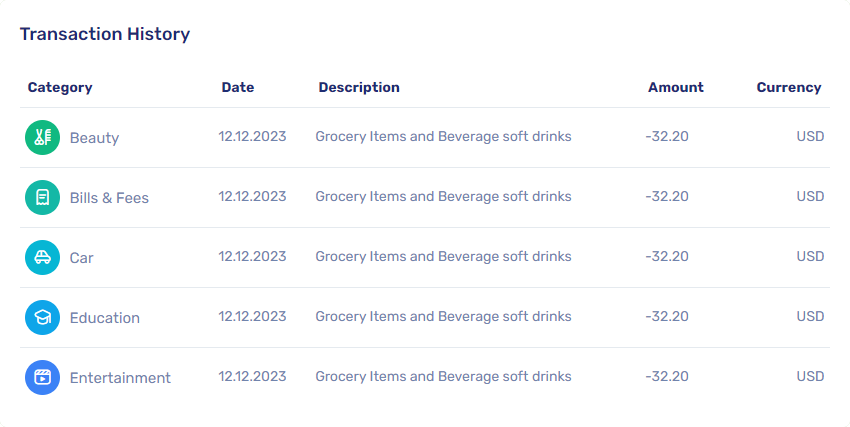The width and height of the screenshot is (850, 427).
Task: Sort by the Date column header
Action: pos(238,87)
